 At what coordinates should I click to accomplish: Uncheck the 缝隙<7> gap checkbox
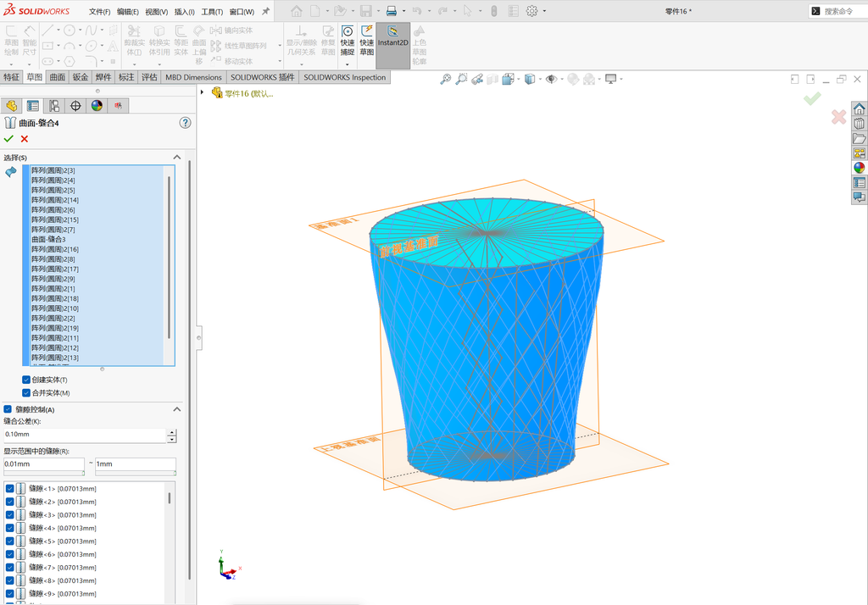(9, 568)
